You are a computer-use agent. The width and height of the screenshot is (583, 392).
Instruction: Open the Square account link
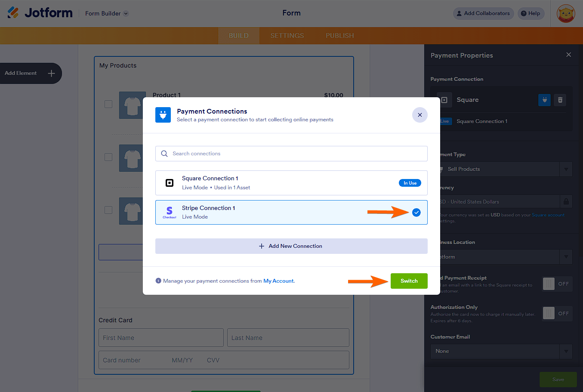(548, 215)
